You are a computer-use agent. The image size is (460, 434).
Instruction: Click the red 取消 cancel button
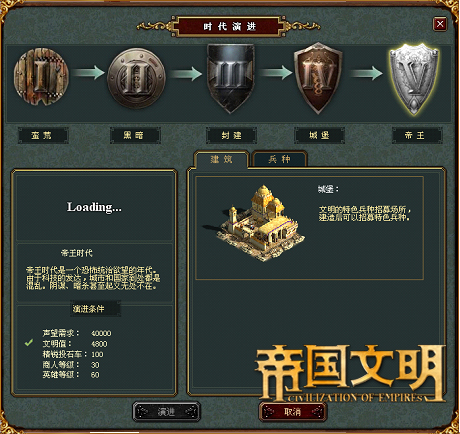point(292,412)
